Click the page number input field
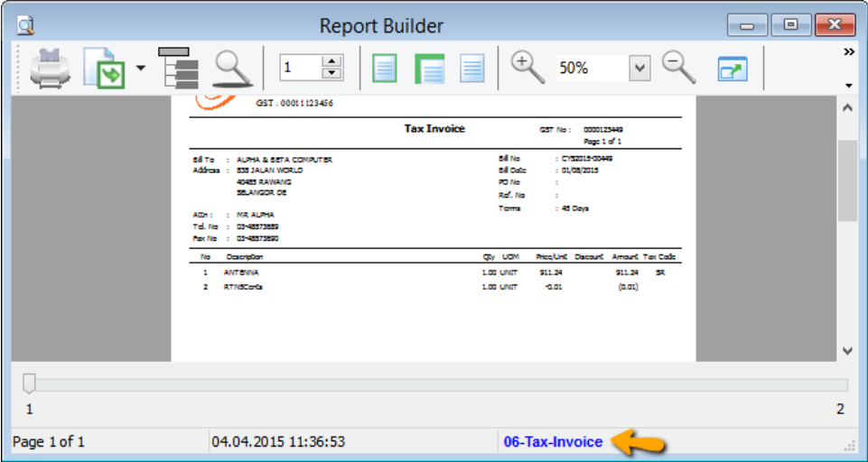Image resolution: width=868 pixels, height=462 pixels. pyautogui.click(x=300, y=68)
